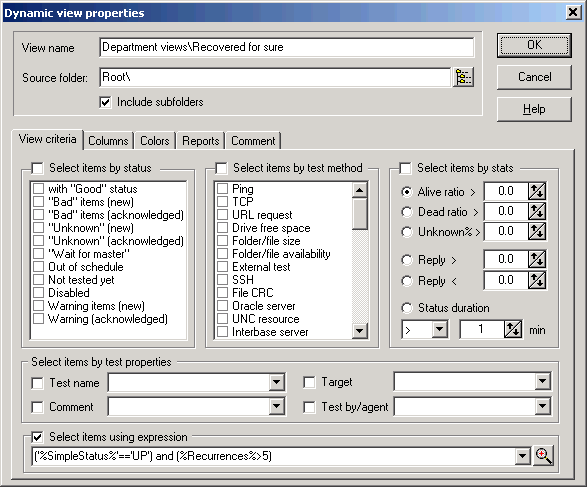This screenshot has width=587, height=487.
Task: Expand the expression history dropdown
Action: (x=522, y=456)
